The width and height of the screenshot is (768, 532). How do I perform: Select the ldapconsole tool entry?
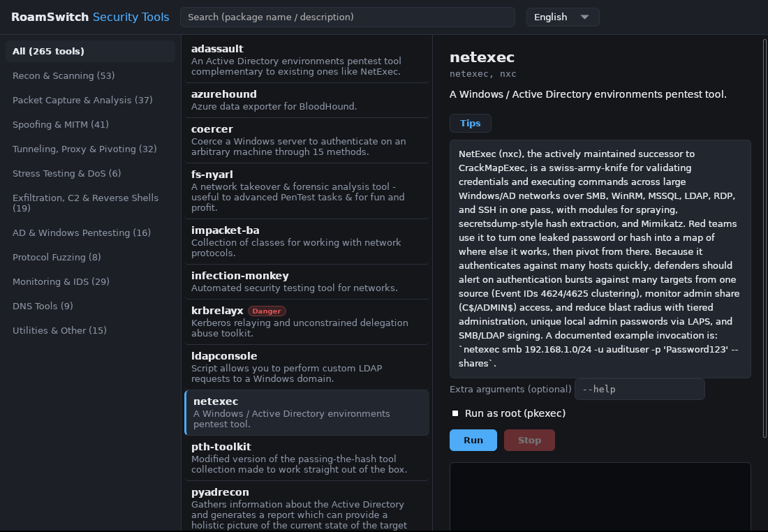pyautogui.click(x=307, y=367)
